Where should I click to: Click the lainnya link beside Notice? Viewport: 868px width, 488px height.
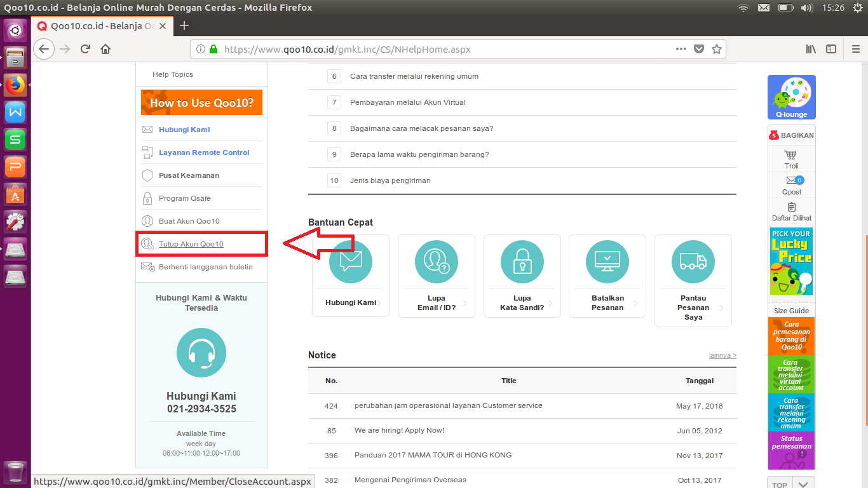pos(722,355)
